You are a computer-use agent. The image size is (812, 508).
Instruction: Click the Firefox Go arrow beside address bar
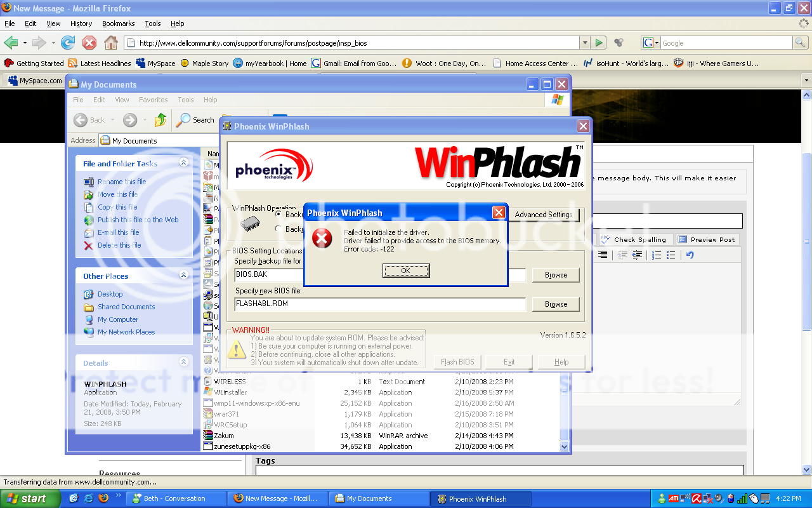599,43
